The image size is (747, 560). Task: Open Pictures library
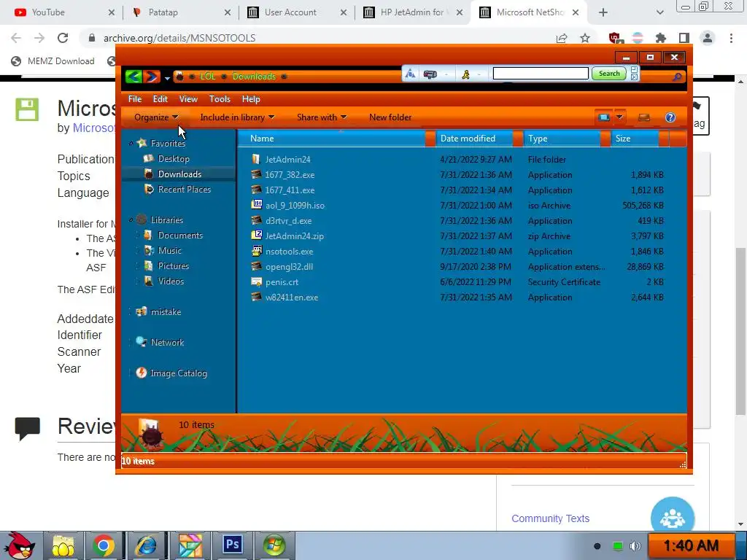[174, 265]
